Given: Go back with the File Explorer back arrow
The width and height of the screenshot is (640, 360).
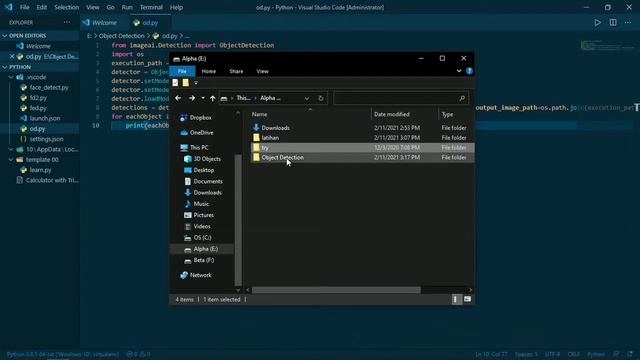Looking at the screenshot, I should [x=178, y=98].
